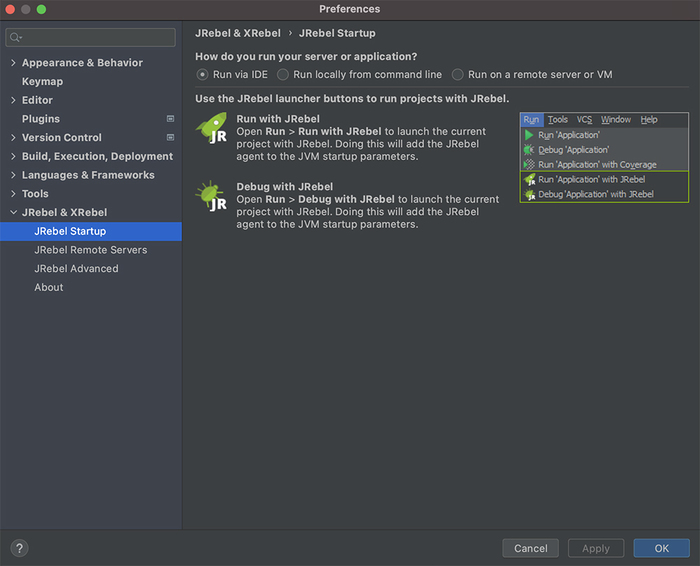Viewport: 700px width, 566px height.
Task: Click JRebel & XRebel breadcrumb link
Action: [x=236, y=33]
